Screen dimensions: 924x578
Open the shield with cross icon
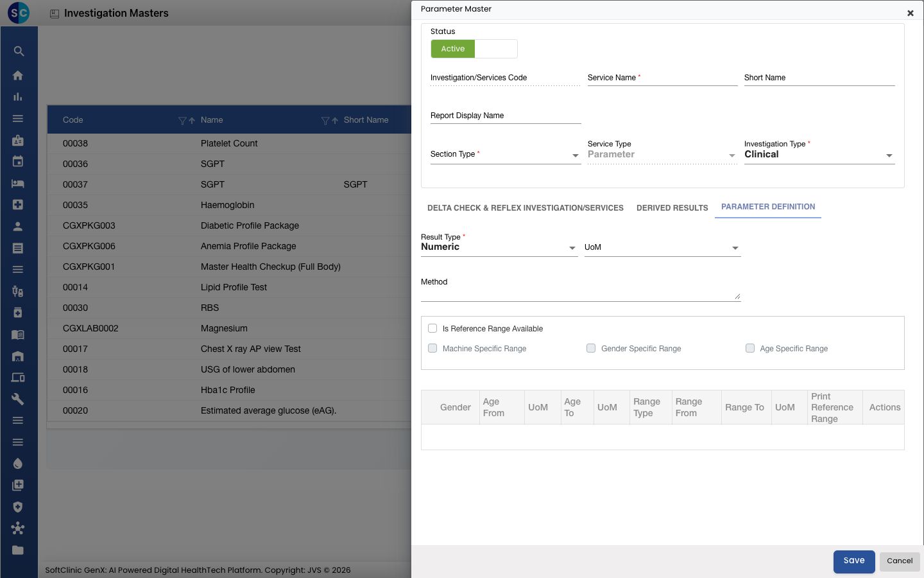18,507
